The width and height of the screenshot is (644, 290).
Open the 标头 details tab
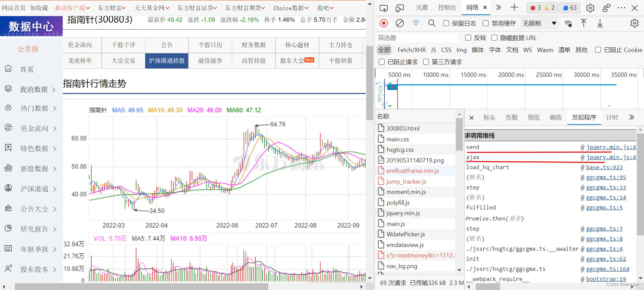489,117
